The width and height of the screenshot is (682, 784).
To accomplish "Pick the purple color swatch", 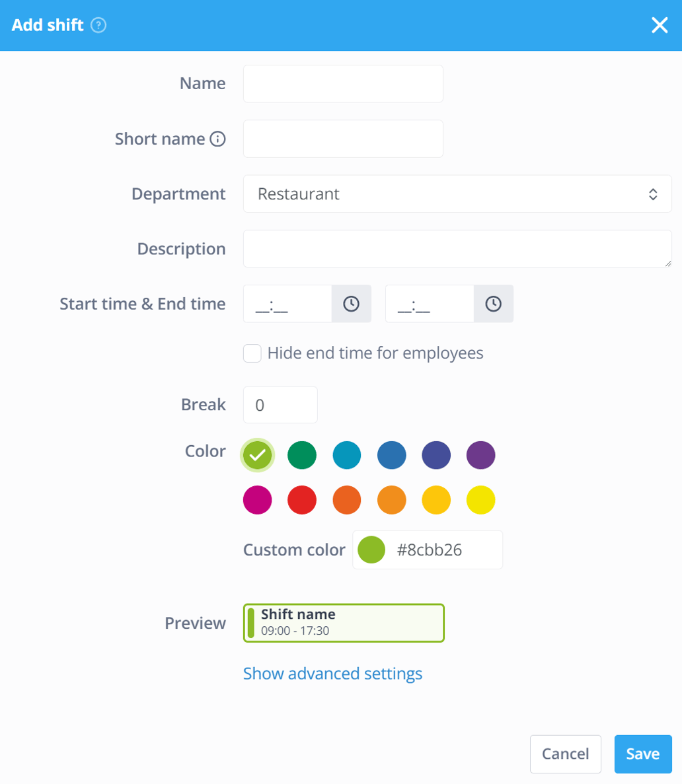I will coord(481,455).
